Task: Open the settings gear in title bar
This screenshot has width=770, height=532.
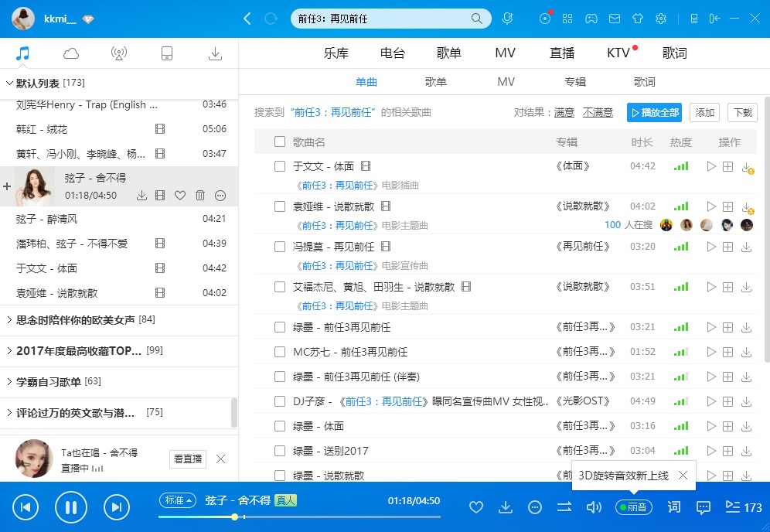Action: 661,18
